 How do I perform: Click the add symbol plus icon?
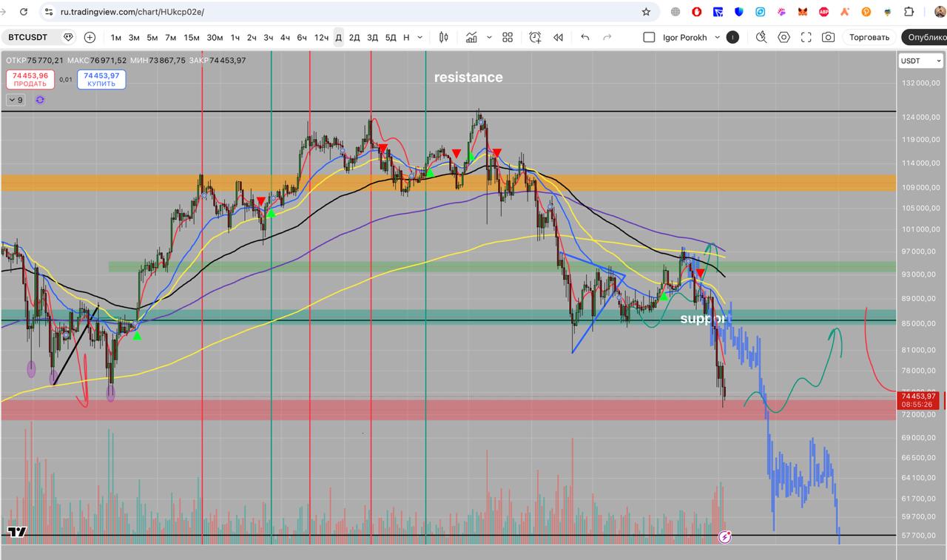[x=90, y=38]
